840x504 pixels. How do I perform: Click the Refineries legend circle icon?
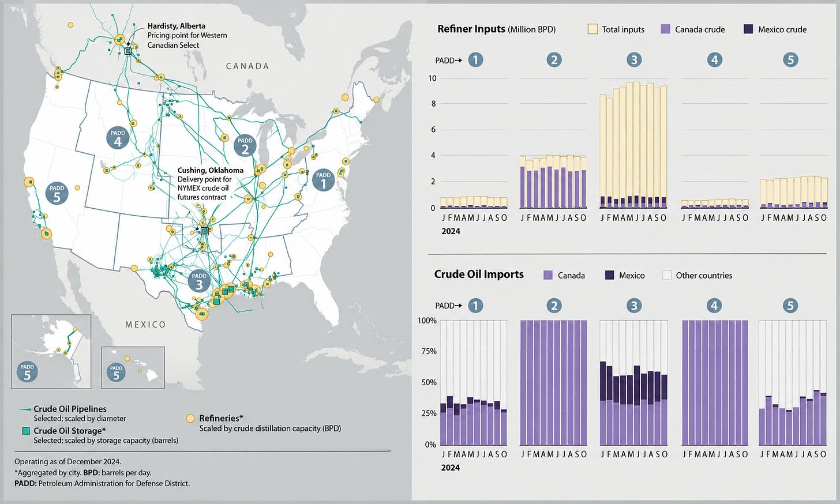(190, 419)
